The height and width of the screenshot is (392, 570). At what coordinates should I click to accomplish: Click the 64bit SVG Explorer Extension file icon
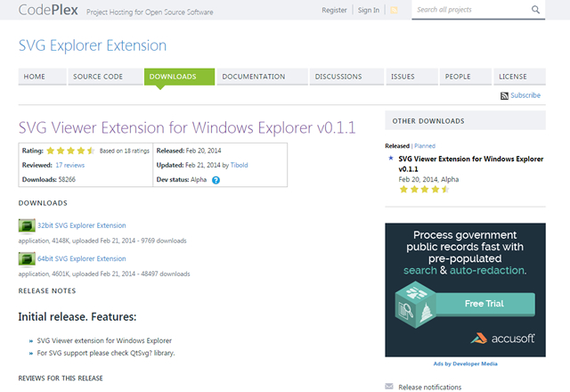(x=27, y=259)
